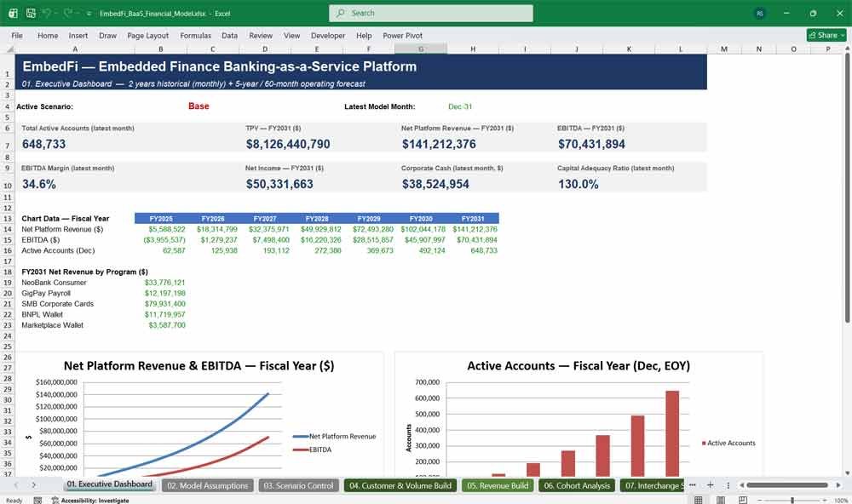Click the user account avatar
The image size is (852, 504).
click(760, 13)
